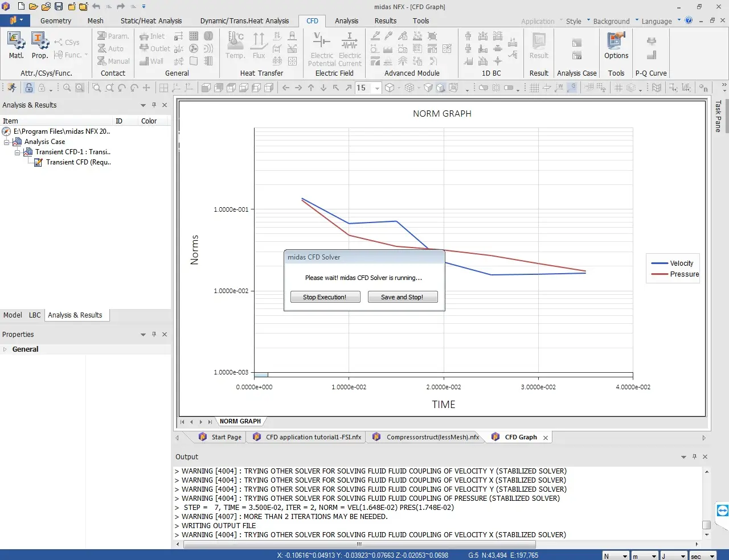Open the Prop. property definition tool
The image size is (729, 560).
(x=39, y=46)
